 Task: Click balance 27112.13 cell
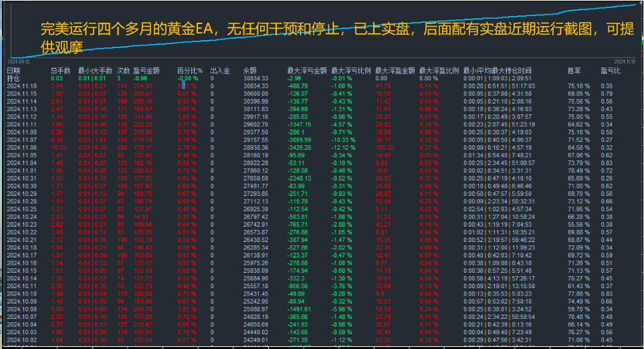[256, 202]
